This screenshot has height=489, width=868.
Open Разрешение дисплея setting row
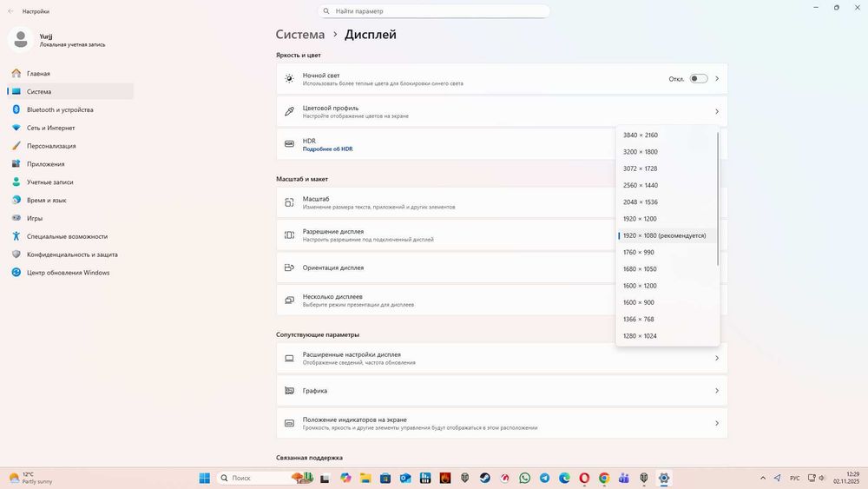point(502,235)
